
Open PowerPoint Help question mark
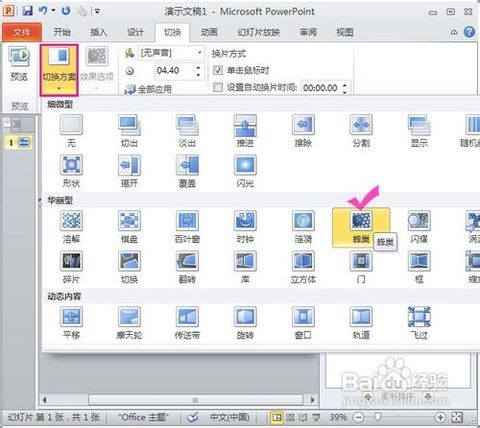[x=469, y=32]
